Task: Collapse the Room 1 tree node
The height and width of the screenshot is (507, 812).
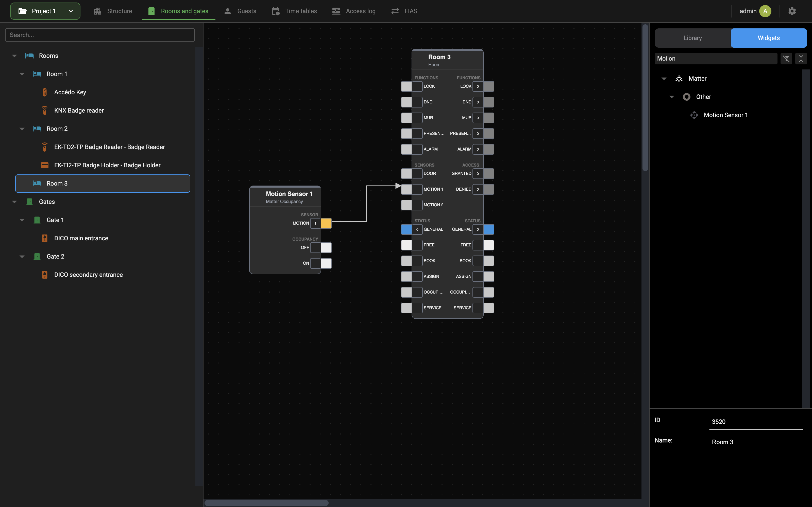Action: tap(22, 74)
